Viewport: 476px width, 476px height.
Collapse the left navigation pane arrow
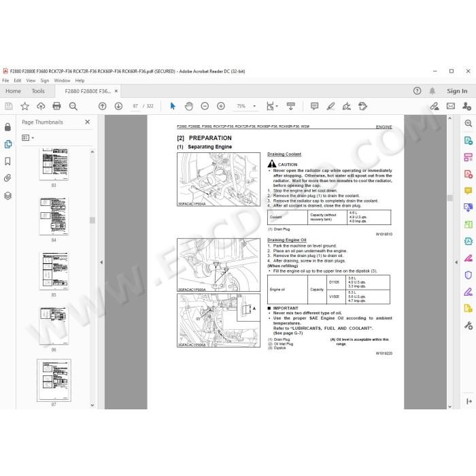[101, 262]
